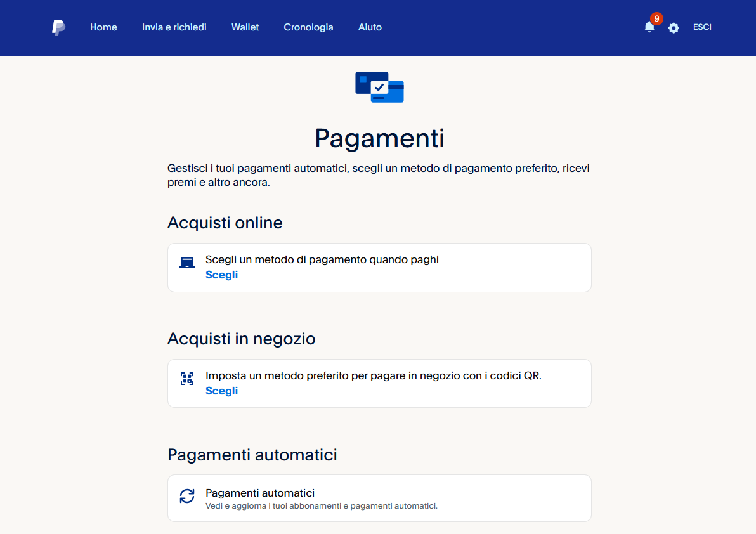Click Scegli under Acquisti in negozio
This screenshot has height=534, width=756.
tap(222, 391)
